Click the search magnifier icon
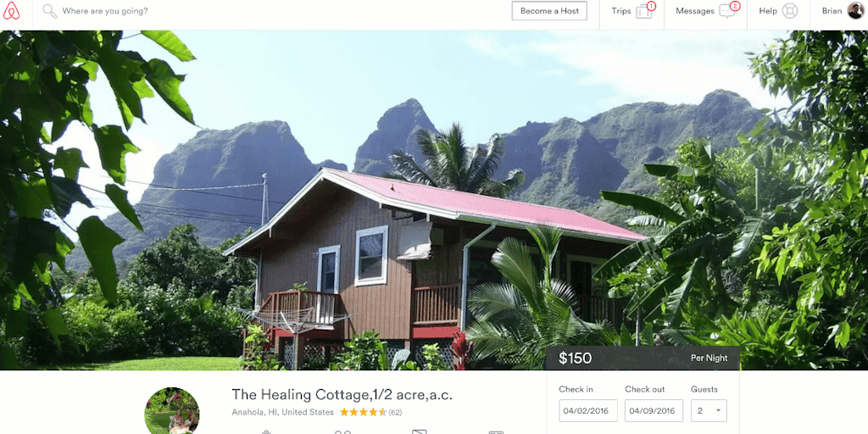The height and width of the screenshot is (434, 868). click(x=49, y=11)
